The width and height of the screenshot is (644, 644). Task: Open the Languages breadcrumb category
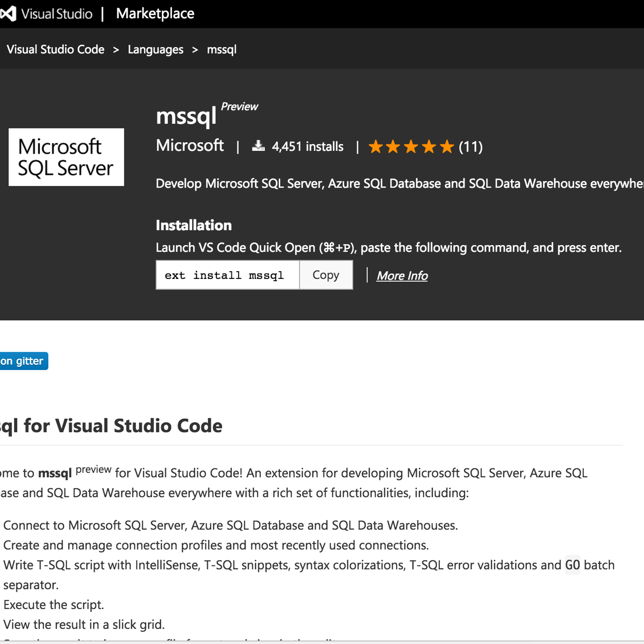155,50
